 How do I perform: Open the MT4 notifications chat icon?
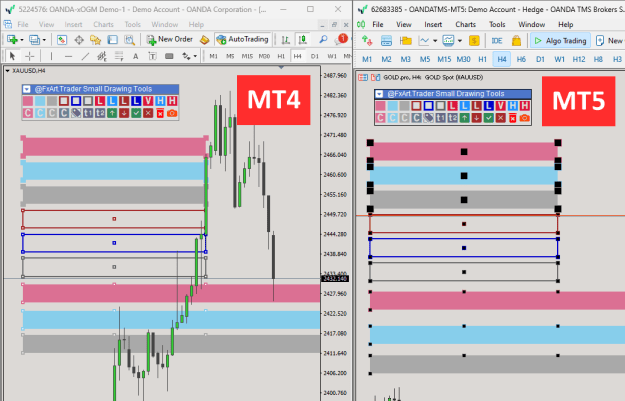click(342, 39)
